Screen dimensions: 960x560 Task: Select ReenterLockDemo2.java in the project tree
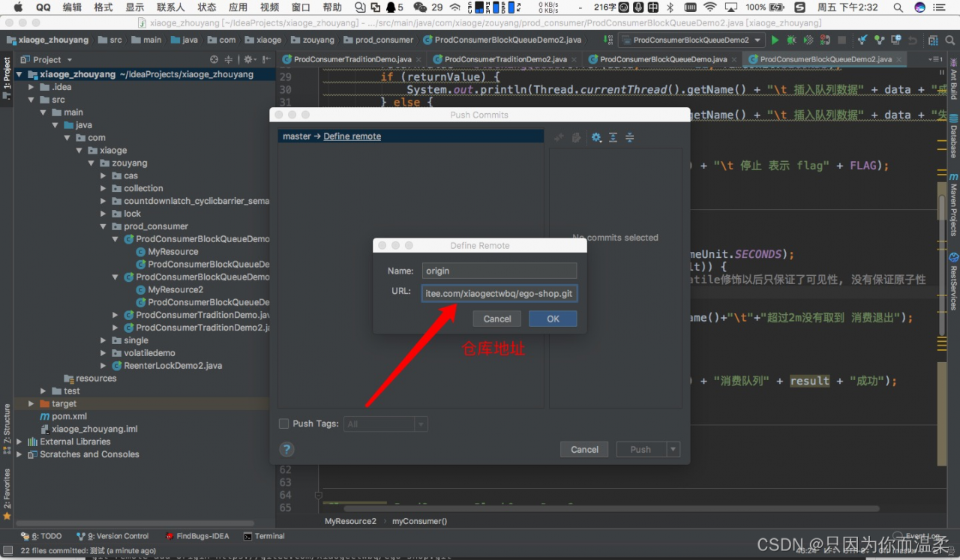(x=172, y=366)
